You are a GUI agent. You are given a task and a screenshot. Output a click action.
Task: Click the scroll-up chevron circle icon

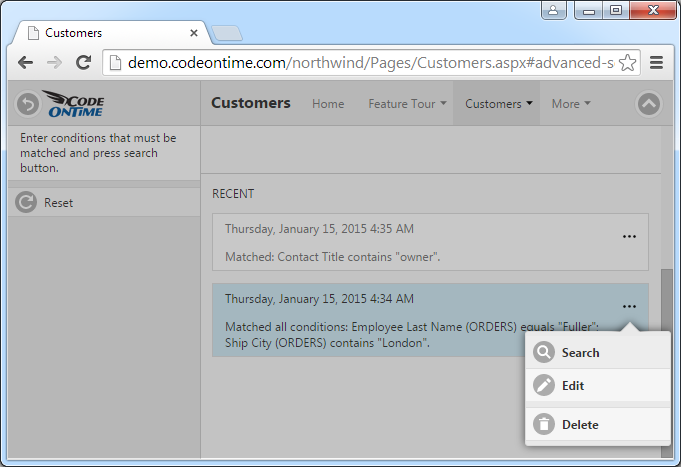tap(649, 103)
